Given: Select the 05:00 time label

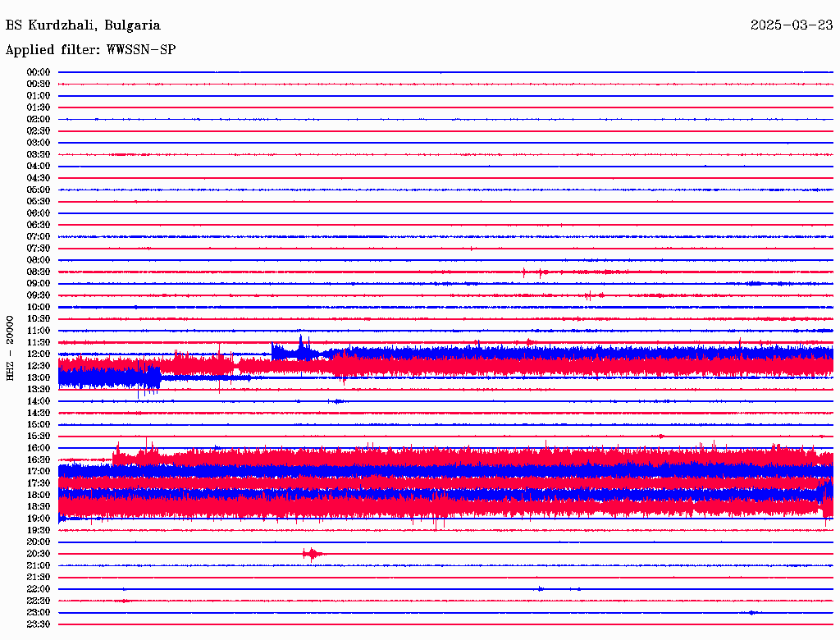Looking at the screenshot, I should [39, 190].
